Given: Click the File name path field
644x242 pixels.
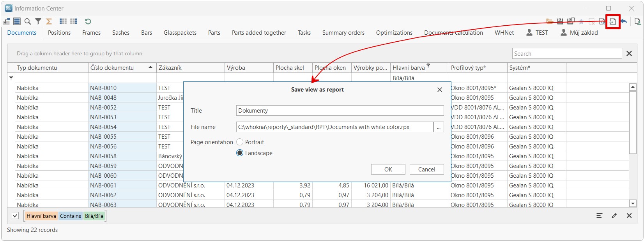Looking at the screenshot, I should (335, 127).
